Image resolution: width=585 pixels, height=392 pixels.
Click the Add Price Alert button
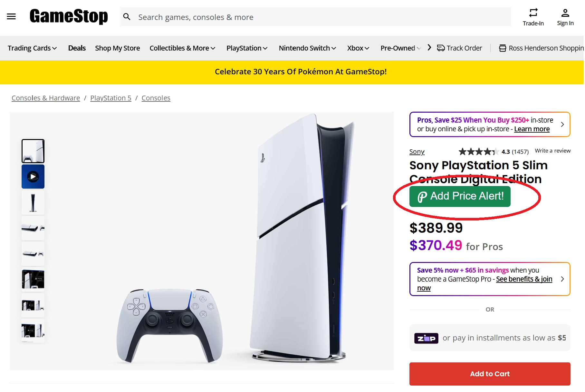(460, 196)
